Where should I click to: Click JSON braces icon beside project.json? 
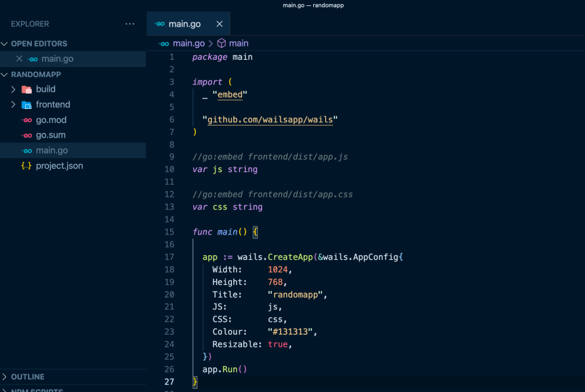[x=27, y=166]
